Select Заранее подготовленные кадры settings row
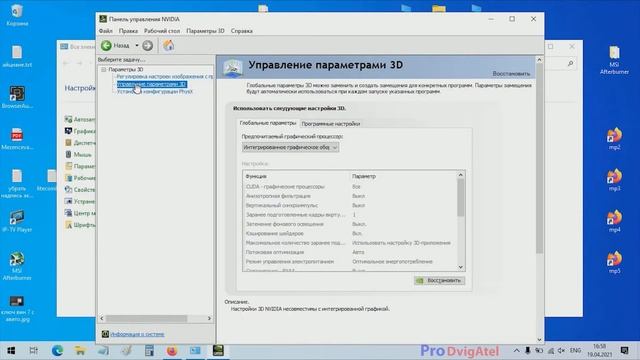This screenshot has width=640, height=360. point(350,215)
